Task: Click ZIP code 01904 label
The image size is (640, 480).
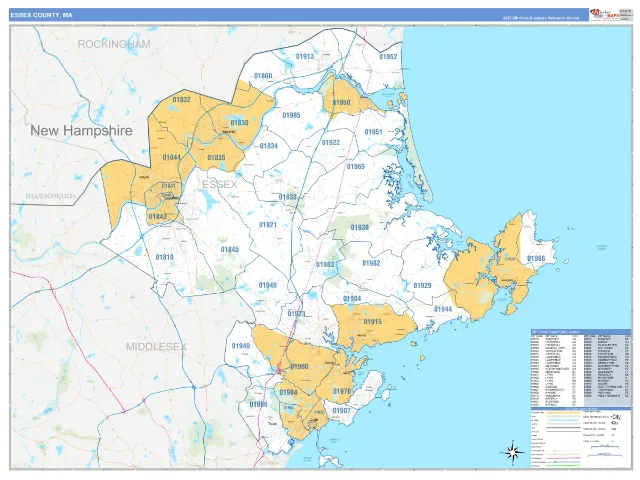Action: (x=288, y=392)
